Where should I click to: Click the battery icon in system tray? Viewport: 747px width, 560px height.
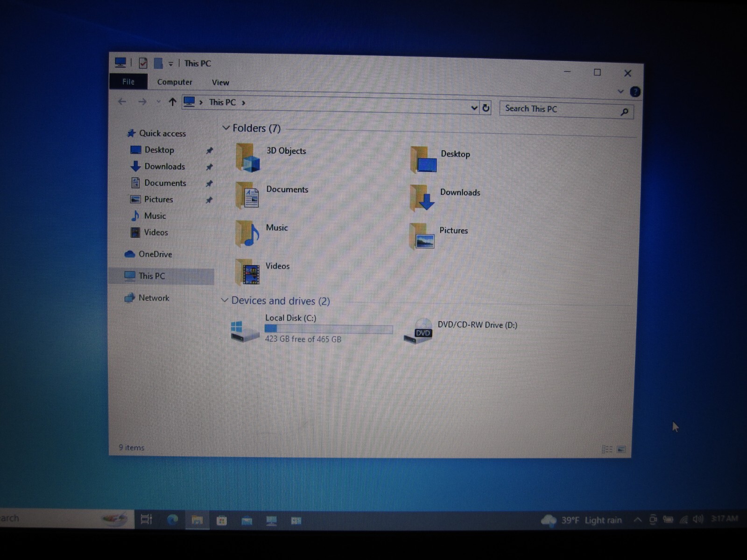point(668,519)
